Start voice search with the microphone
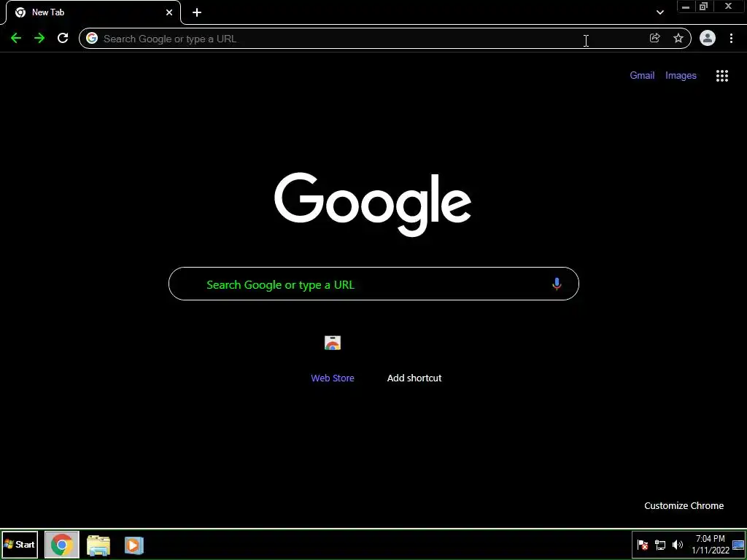747x560 pixels. (x=557, y=284)
